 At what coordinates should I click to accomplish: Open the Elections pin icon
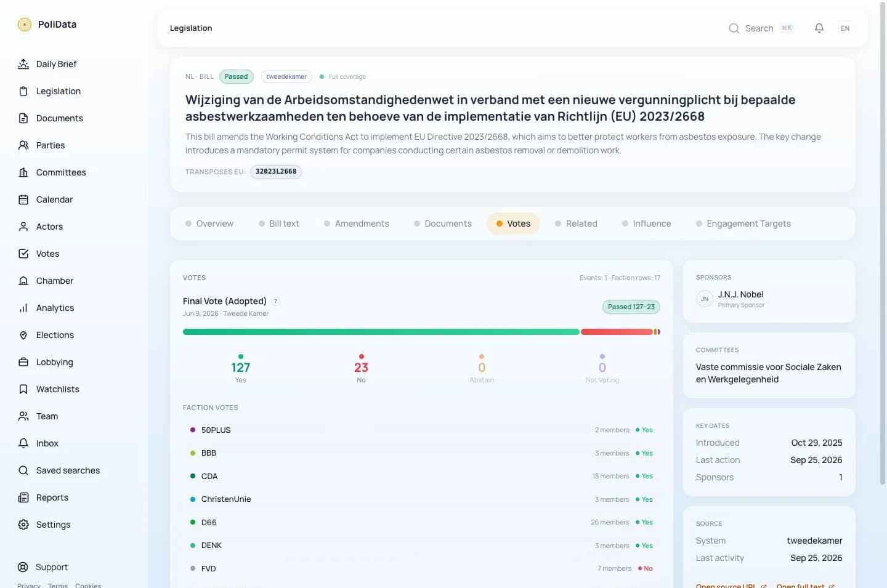click(23, 335)
